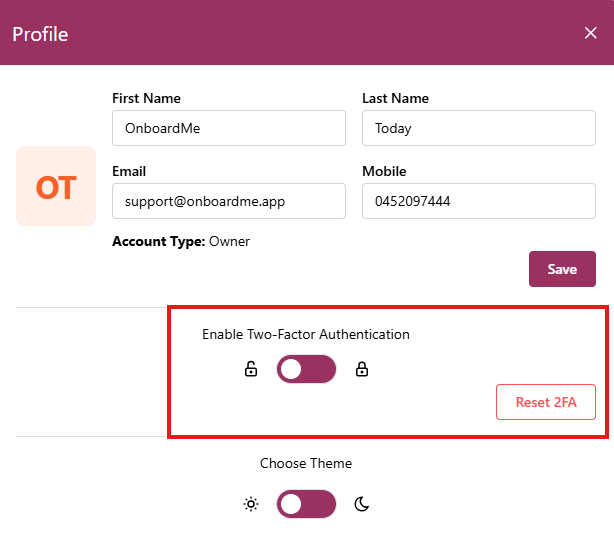Click the Mobile number field

[x=478, y=201]
